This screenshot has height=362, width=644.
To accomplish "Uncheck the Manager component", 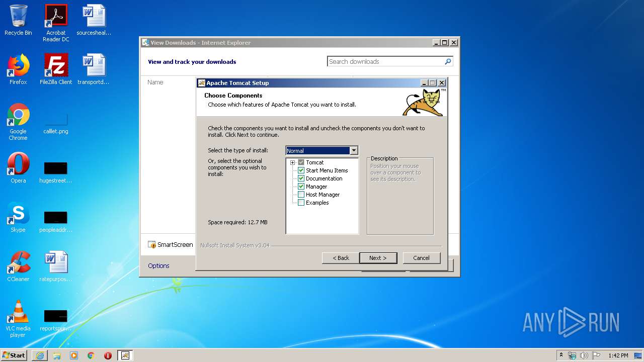I will point(301,187).
